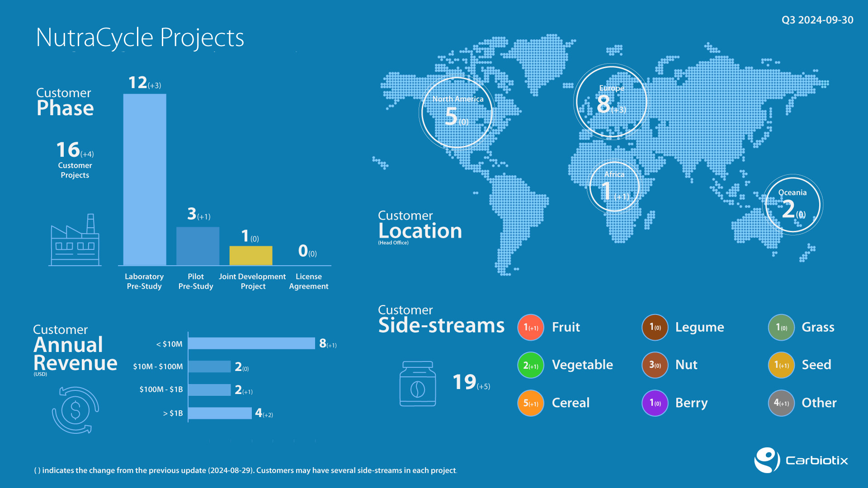Click the Pilot Pre-Study bar
This screenshot has width=868, height=488.
[x=198, y=246]
